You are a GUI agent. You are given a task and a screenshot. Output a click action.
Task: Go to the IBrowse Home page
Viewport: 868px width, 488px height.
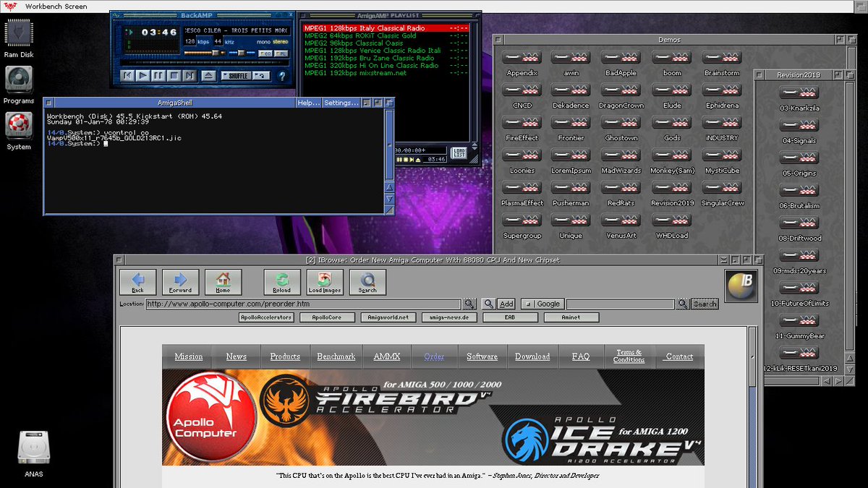(223, 281)
